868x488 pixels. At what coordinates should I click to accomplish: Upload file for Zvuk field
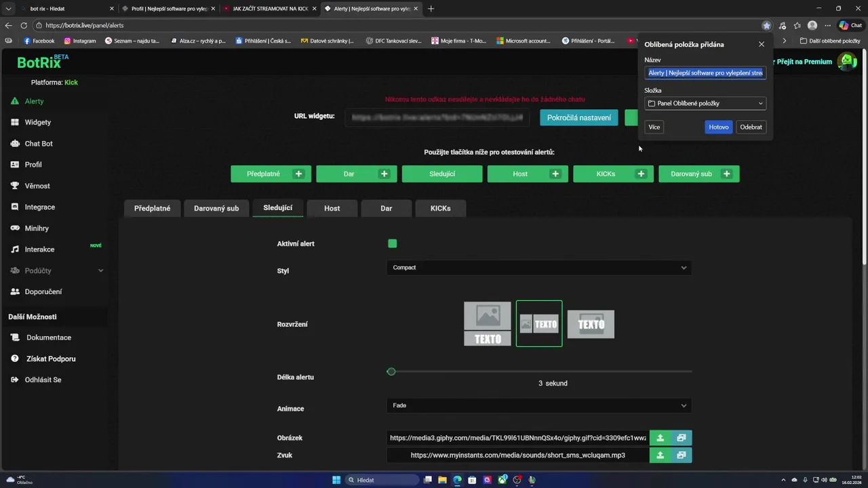660,455
